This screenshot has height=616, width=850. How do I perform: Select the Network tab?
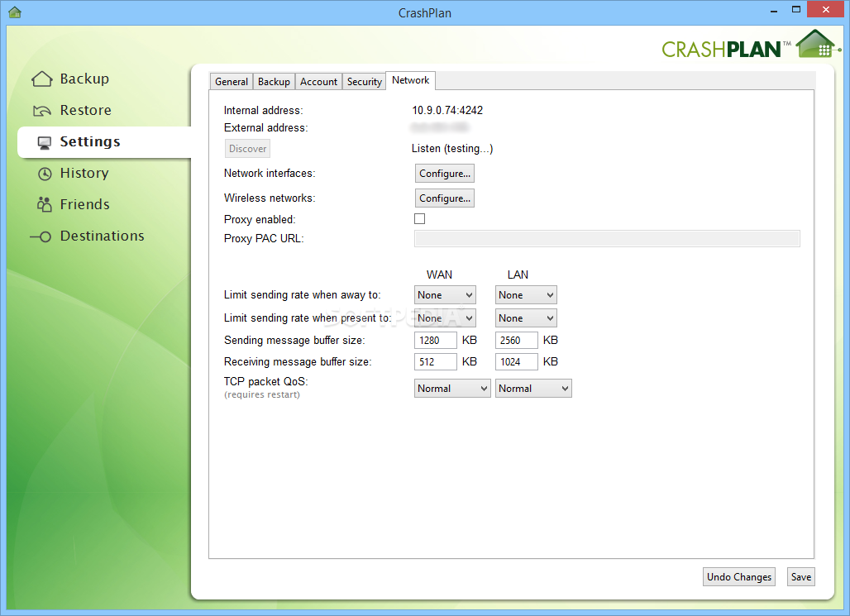(410, 80)
